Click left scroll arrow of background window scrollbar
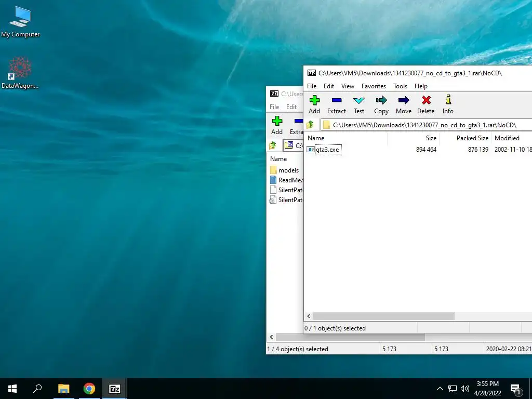 (271, 337)
